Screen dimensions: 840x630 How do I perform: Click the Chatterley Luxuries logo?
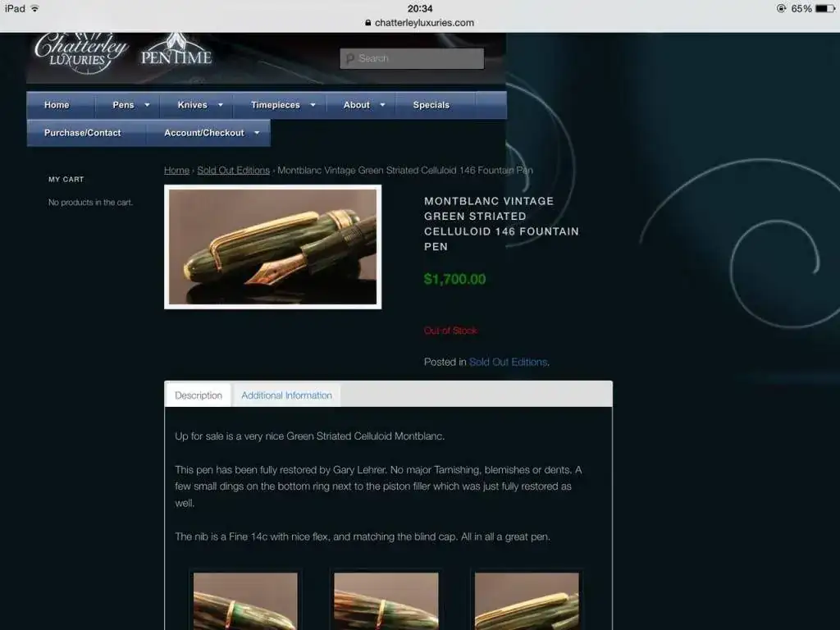80,52
